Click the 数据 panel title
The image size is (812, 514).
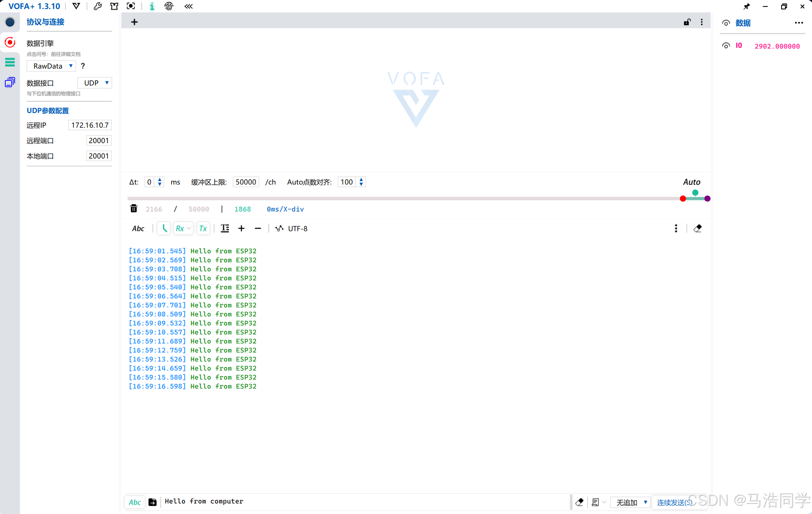[x=743, y=23]
